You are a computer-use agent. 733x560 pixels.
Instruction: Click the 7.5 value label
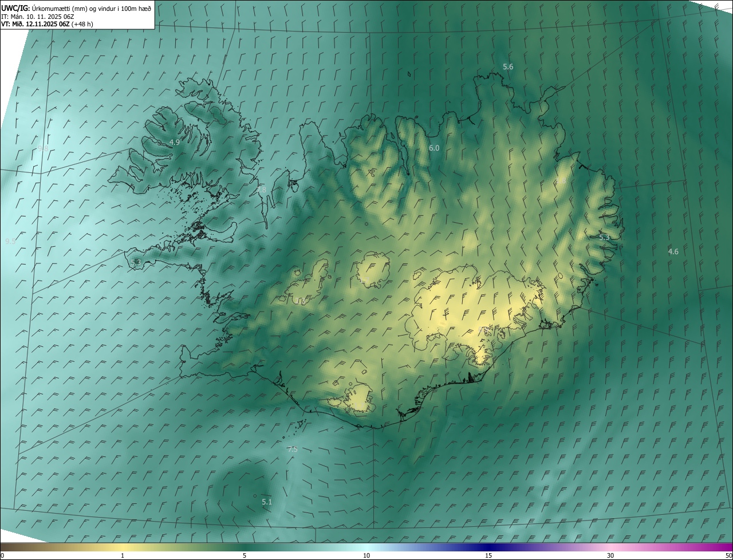(292, 449)
